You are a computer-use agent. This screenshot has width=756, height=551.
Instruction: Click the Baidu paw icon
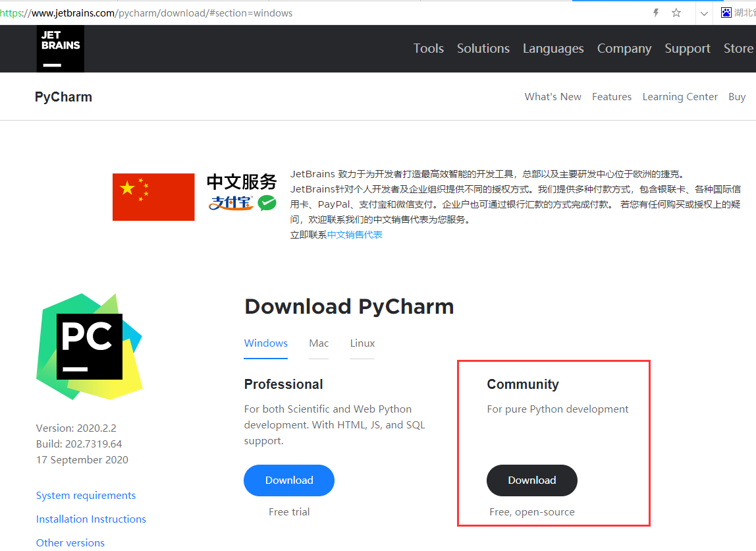coord(726,13)
